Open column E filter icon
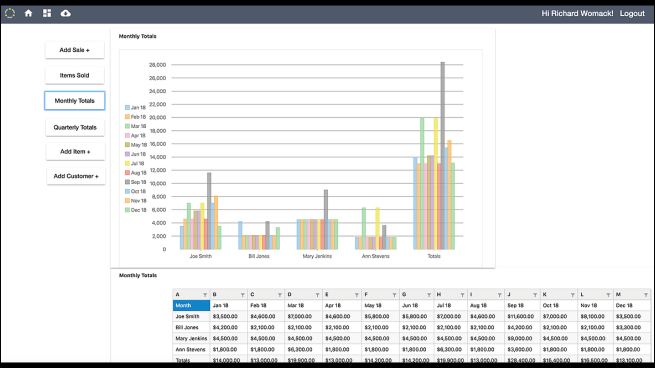Screen dimensions: 655x368 [x=356, y=295]
